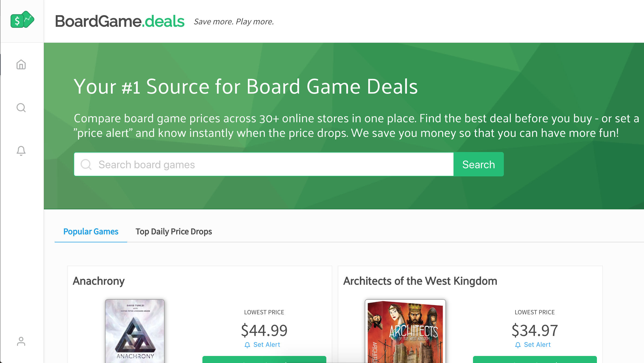Open Architects of the West Kingdom details
644x363 pixels.
[420, 281]
